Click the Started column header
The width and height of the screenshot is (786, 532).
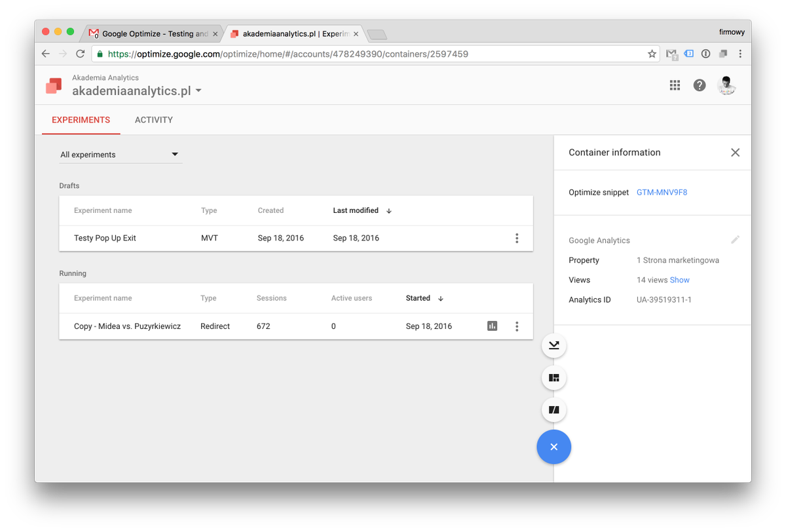[418, 299]
